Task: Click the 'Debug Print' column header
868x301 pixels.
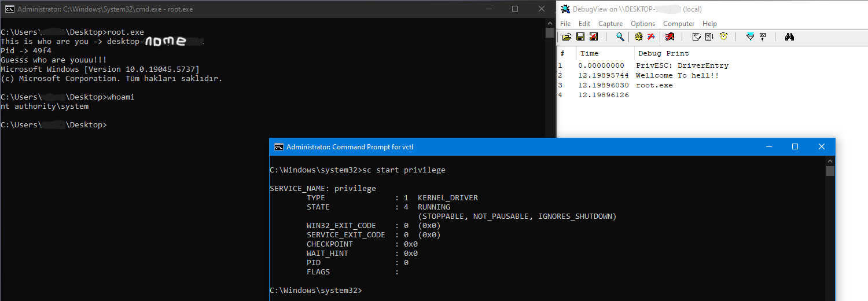Action: point(663,53)
